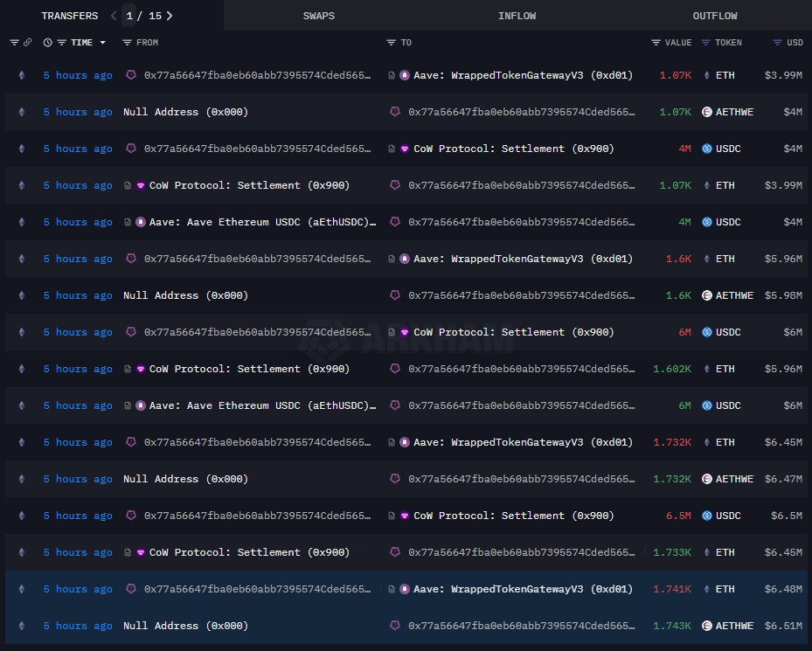The image size is (812, 651).
Task: Click the Aave logo in the green 4M USDC row
Action: pyautogui.click(x=141, y=222)
